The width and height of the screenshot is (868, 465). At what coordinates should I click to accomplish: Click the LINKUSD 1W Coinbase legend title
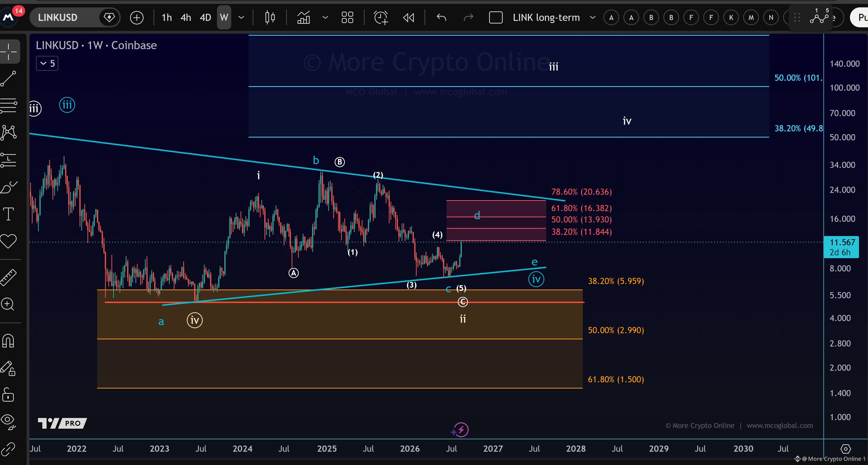96,45
